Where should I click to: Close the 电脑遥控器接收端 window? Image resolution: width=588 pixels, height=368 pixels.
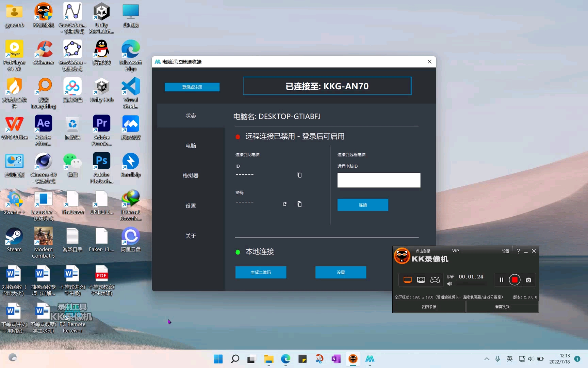tap(429, 62)
